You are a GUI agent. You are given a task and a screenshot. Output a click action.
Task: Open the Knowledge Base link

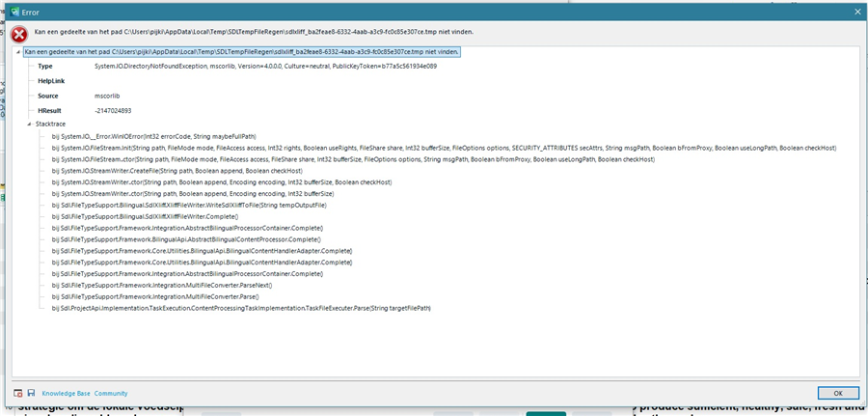point(66,393)
